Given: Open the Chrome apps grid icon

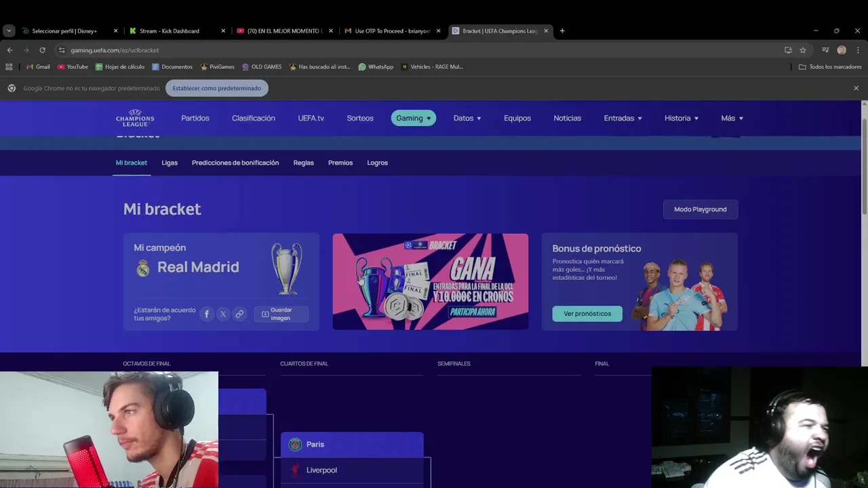Looking at the screenshot, I should point(9,66).
